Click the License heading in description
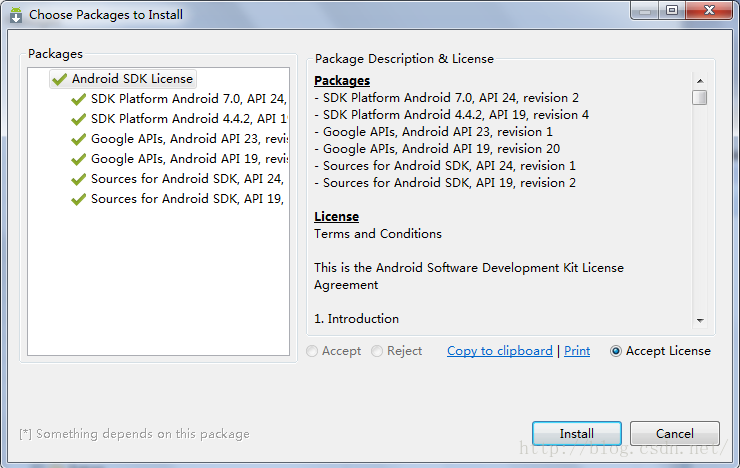 pyautogui.click(x=336, y=217)
